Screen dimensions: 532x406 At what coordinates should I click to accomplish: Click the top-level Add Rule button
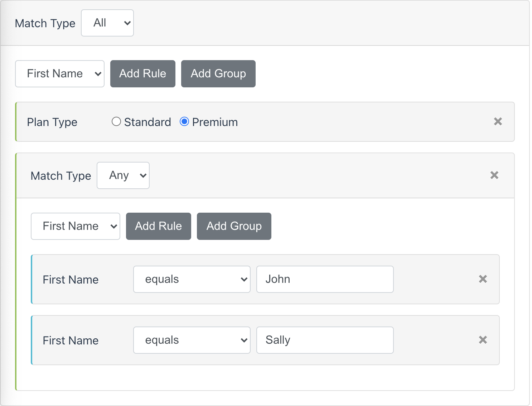(143, 74)
